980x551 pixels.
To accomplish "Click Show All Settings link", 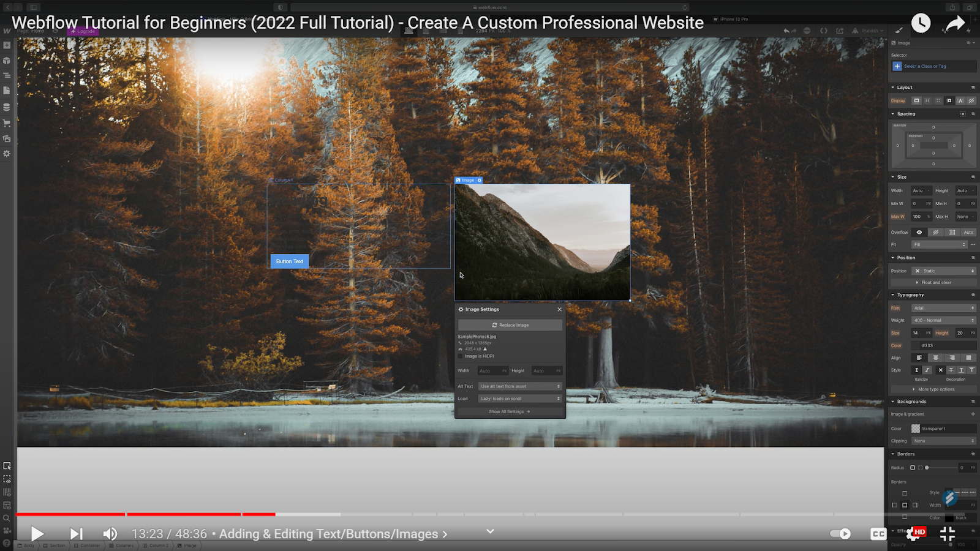I will (x=510, y=411).
